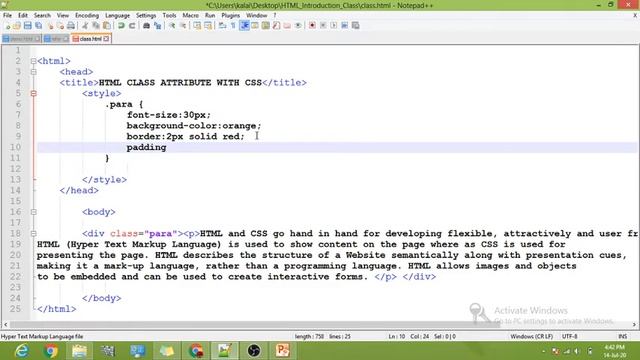The height and width of the screenshot is (360, 640).
Task: Open PowerPoint from taskbar
Action: click(282, 351)
